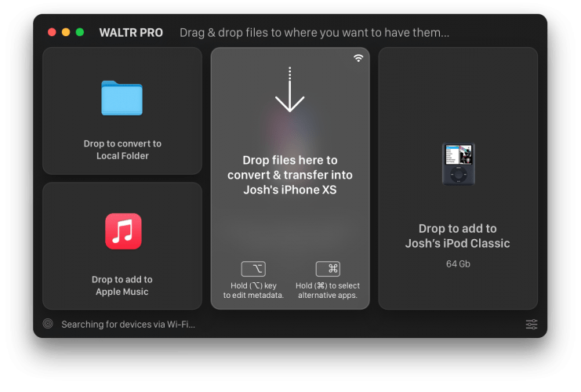Click 'Drop to add to Josh's iPod Classic' text
The height and width of the screenshot is (392, 581).
458,236
